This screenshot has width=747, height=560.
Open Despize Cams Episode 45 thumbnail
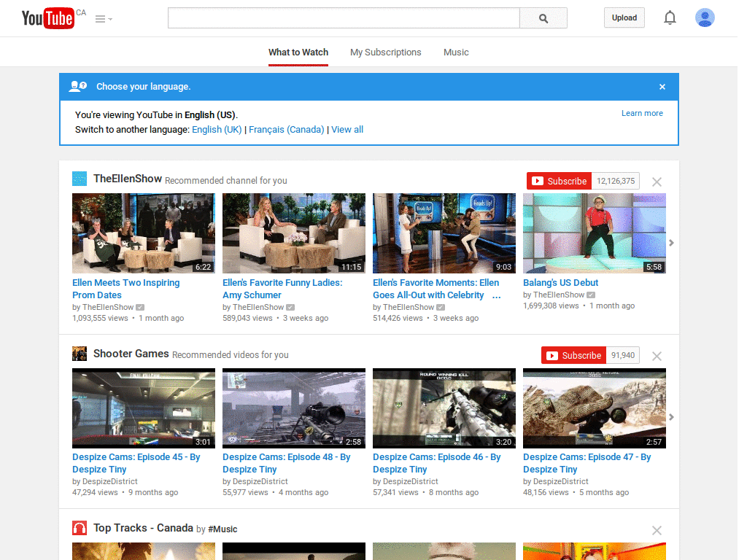144,408
